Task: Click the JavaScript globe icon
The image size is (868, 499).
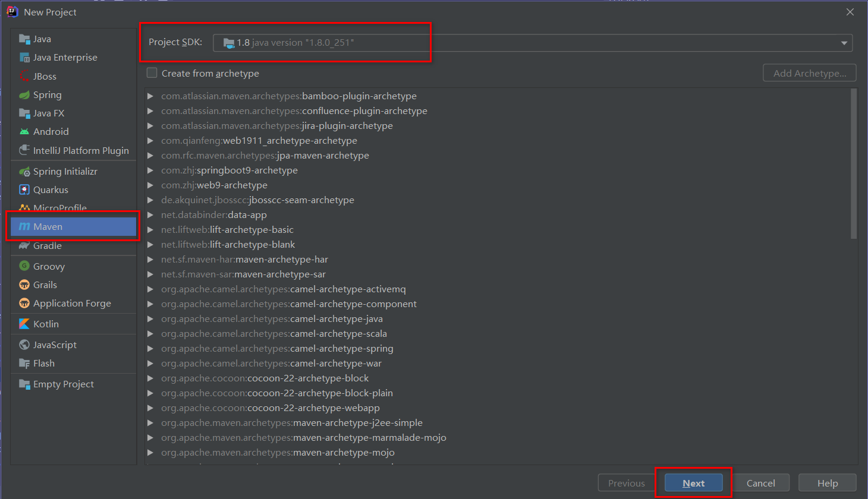Action: click(x=24, y=345)
